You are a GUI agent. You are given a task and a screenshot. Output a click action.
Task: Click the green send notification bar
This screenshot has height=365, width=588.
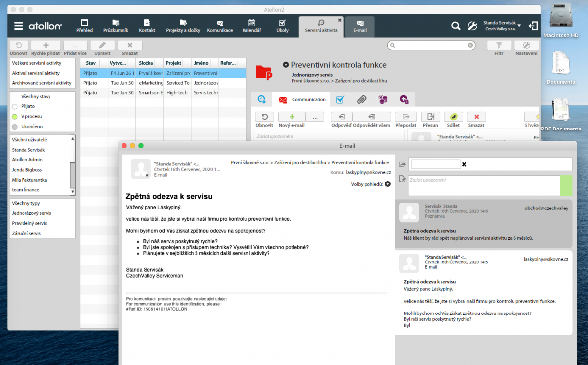(565, 185)
